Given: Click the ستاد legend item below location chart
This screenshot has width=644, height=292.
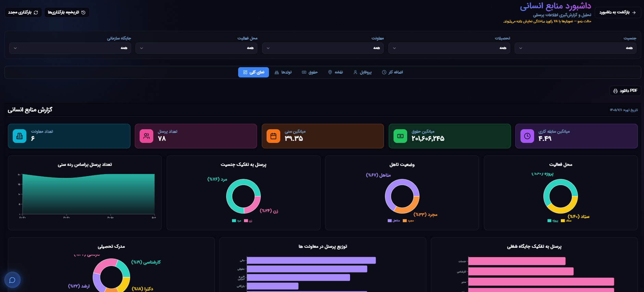Looking at the screenshot, I should coord(566,221).
